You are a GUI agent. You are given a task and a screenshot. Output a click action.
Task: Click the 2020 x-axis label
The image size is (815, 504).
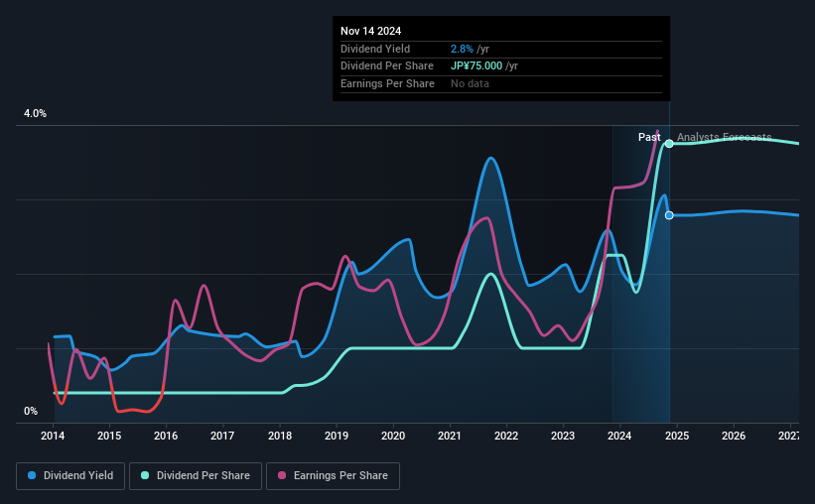coord(393,436)
